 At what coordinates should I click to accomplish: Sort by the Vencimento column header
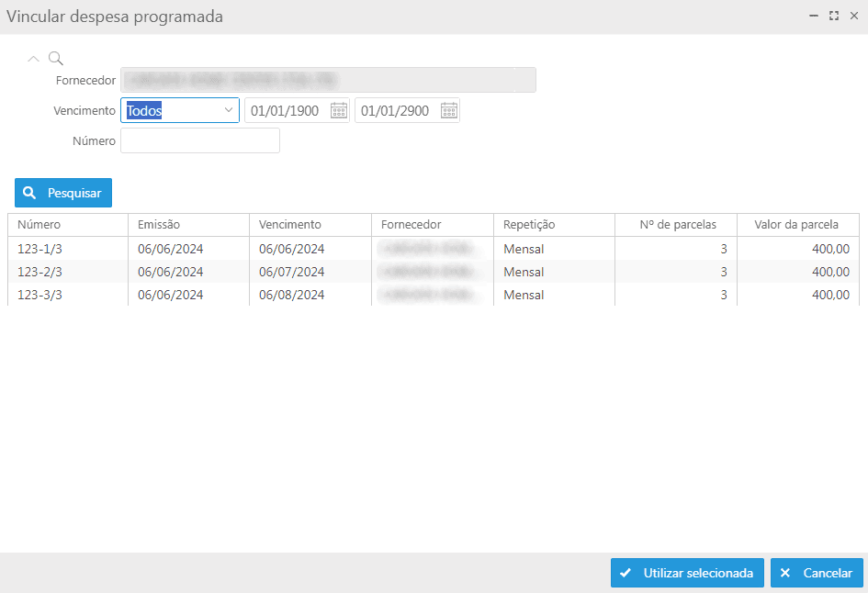[x=290, y=225]
